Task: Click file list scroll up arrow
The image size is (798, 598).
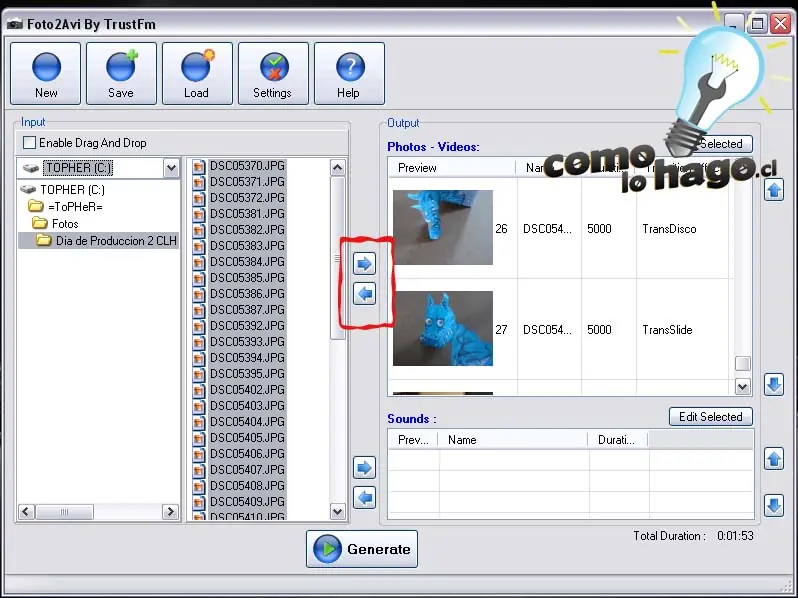Action: (337, 167)
